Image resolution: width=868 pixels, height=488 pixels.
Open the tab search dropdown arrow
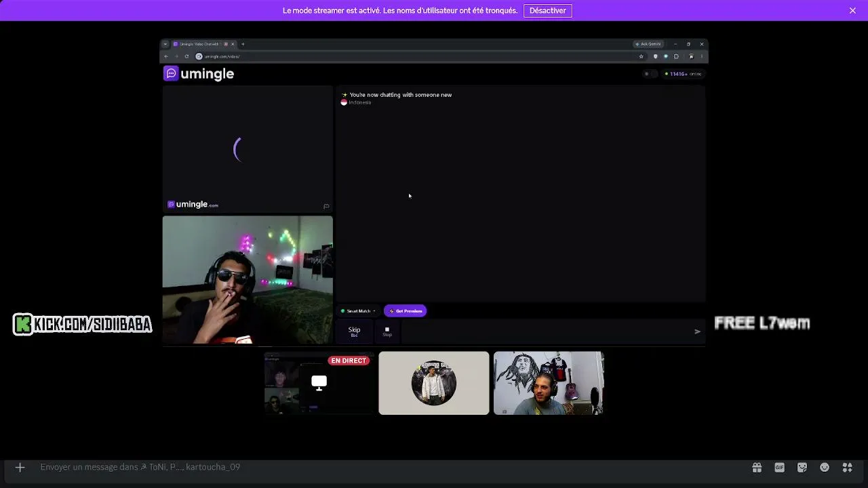(165, 44)
